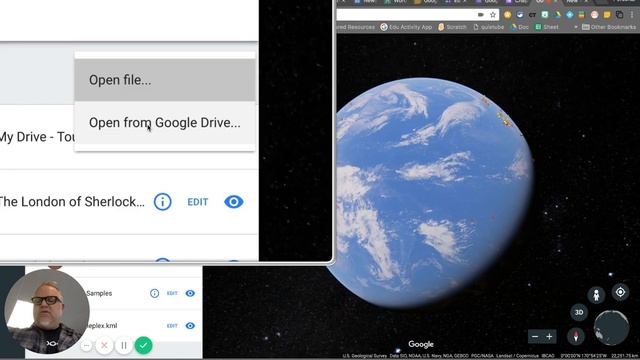The width and height of the screenshot is (640, 360).
Task: Click the presenter webcam bubble
Action: pyautogui.click(x=47, y=311)
